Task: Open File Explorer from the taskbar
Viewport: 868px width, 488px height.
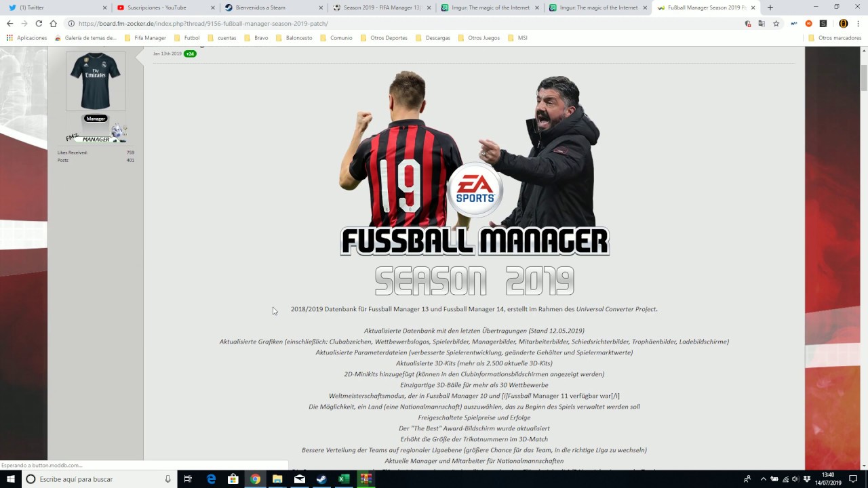Action: click(277, 479)
